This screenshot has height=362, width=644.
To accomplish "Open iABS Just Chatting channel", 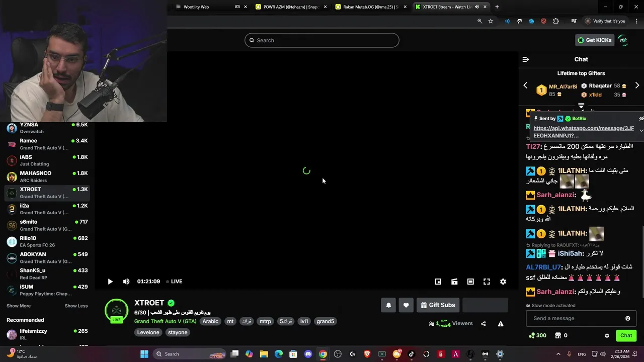I will [47, 160].
